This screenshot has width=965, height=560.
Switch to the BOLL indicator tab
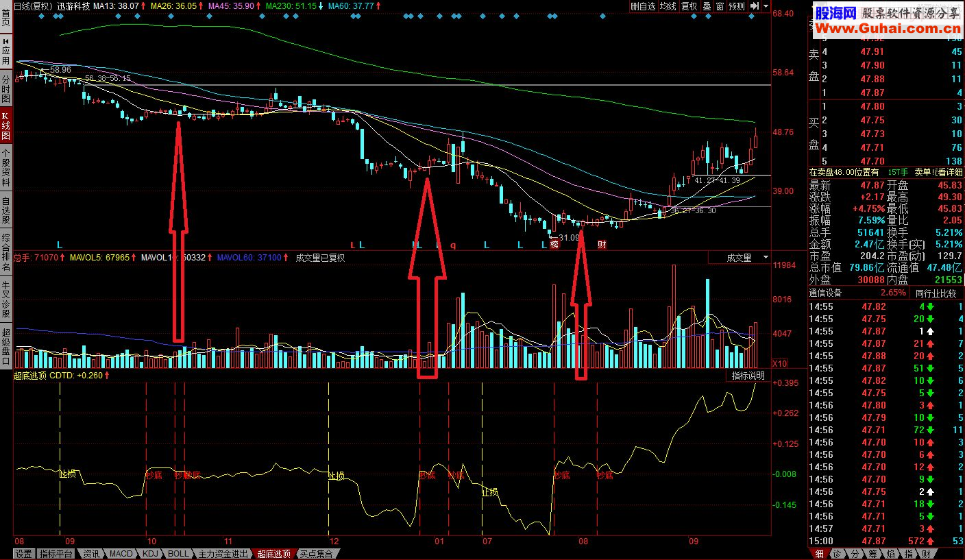178,554
